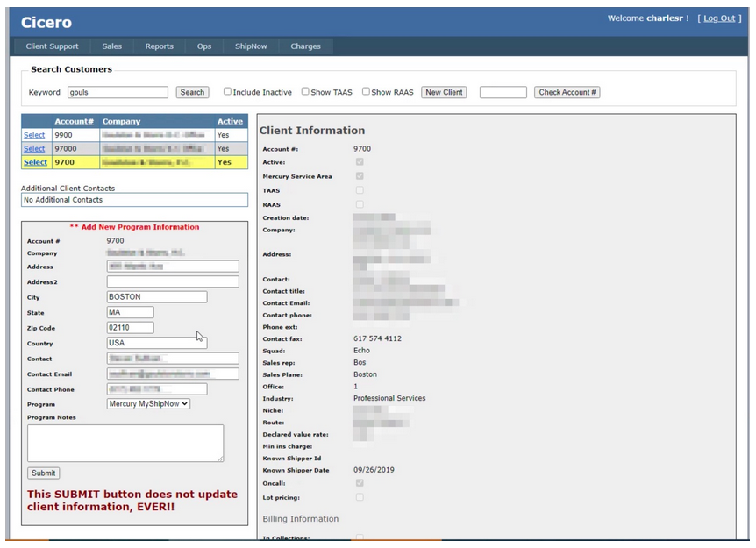Click the Billing Information heading
The image size is (756, 548).
(x=300, y=519)
